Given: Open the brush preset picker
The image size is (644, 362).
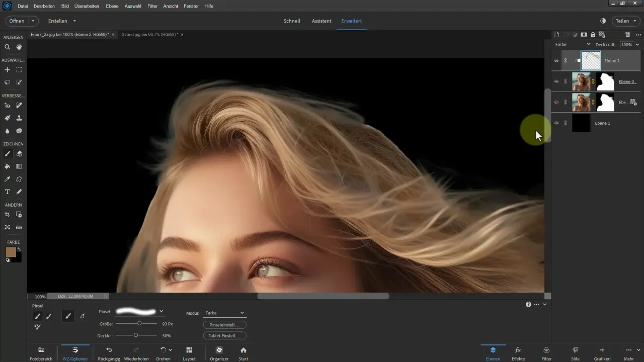Looking at the screenshot, I should click(161, 312).
